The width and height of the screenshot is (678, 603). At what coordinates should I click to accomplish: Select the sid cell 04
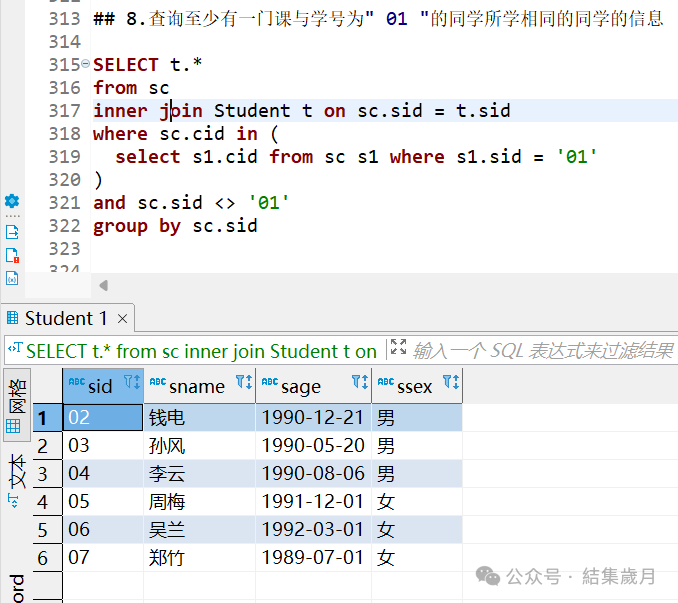pos(103,474)
